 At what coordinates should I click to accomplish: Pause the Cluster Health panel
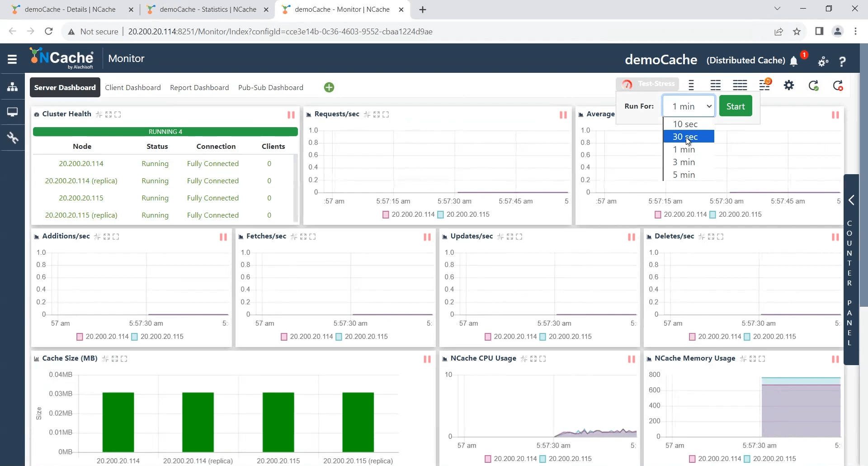click(291, 115)
